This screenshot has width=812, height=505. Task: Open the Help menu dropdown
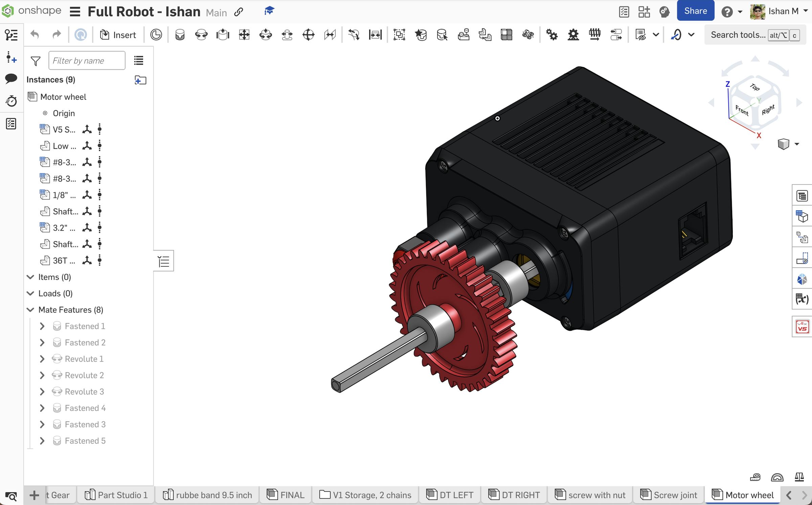click(732, 11)
